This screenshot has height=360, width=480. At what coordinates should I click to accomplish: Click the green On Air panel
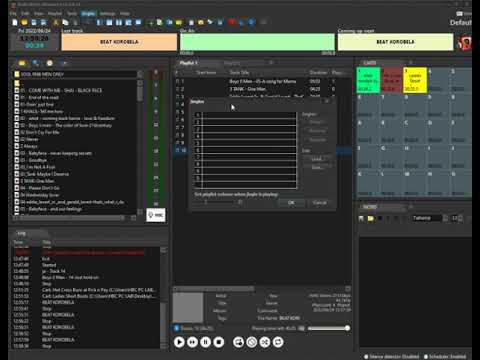coord(257,42)
